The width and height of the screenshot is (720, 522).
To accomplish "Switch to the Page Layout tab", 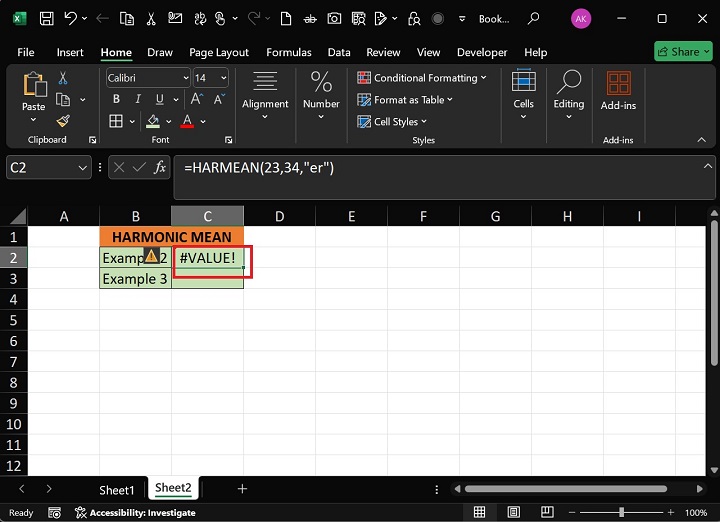I will click(x=219, y=52).
